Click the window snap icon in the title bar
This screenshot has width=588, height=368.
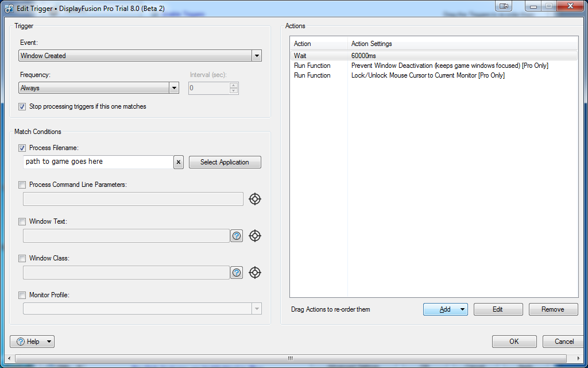(x=504, y=6)
